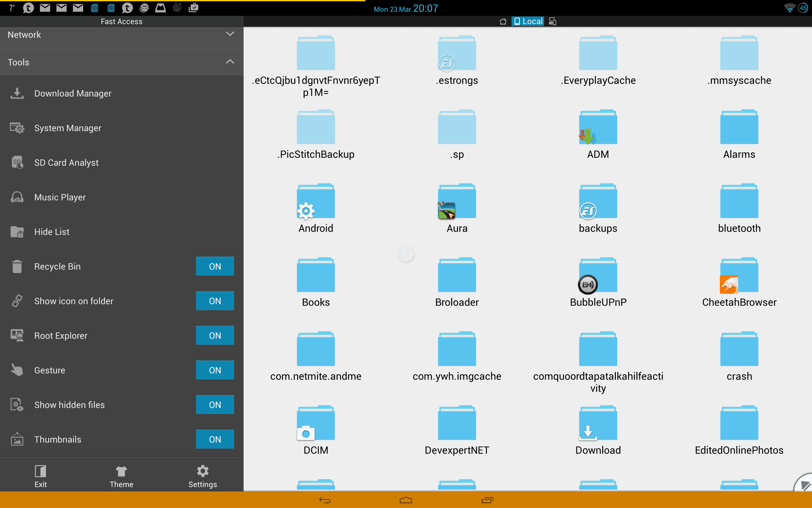The height and width of the screenshot is (508, 812).
Task: Select the Local tab
Action: 528,21
